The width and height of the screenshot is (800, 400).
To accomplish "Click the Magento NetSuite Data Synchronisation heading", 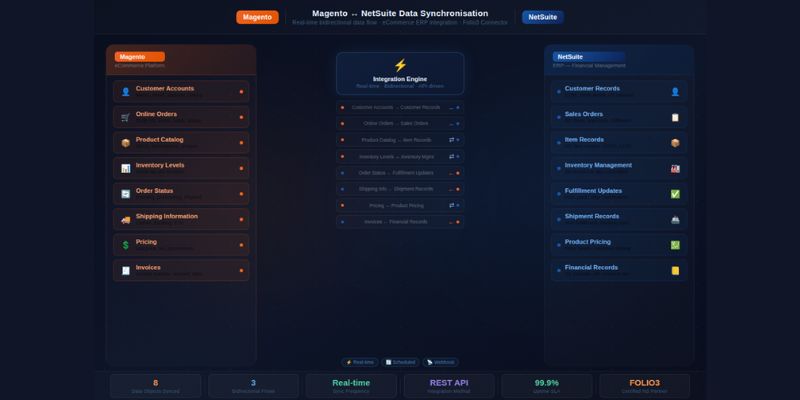I will (400, 13).
